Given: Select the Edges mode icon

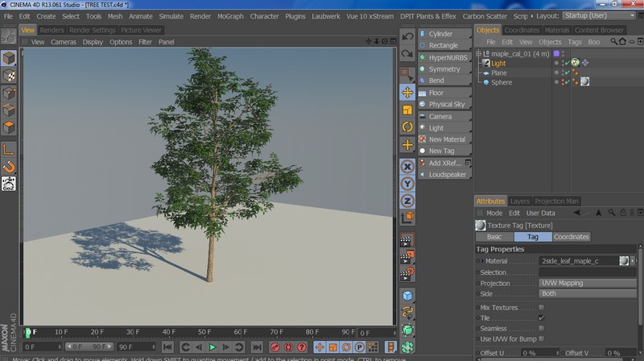Looking at the screenshot, I should (x=9, y=110).
